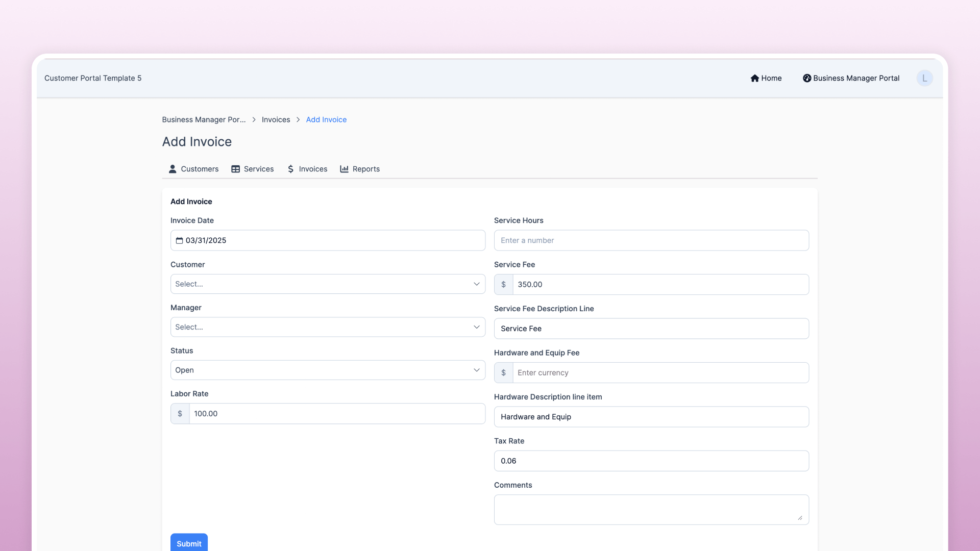This screenshot has width=980, height=551.
Task: Click the Hardware and Equip Fee currency field
Action: coord(660,373)
